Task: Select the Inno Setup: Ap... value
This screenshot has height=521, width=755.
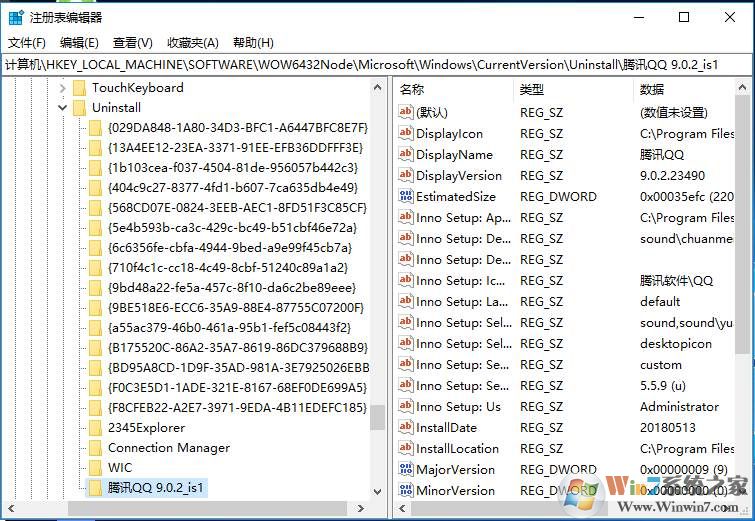Action: (x=463, y=218)
